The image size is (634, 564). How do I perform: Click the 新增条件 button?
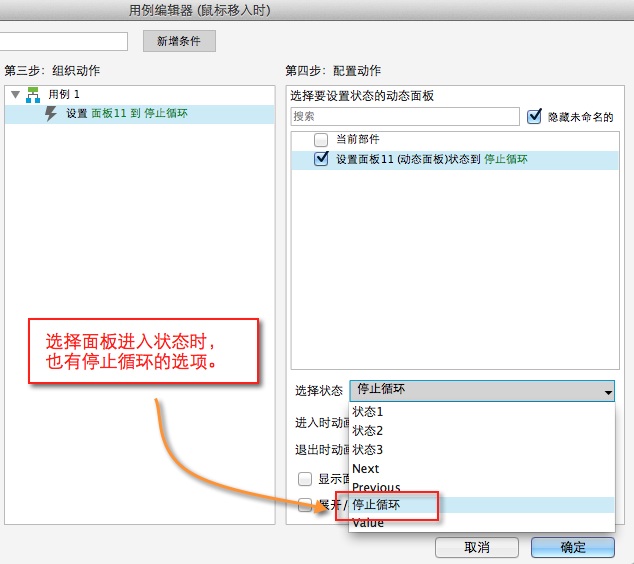[x=179, y=41]
